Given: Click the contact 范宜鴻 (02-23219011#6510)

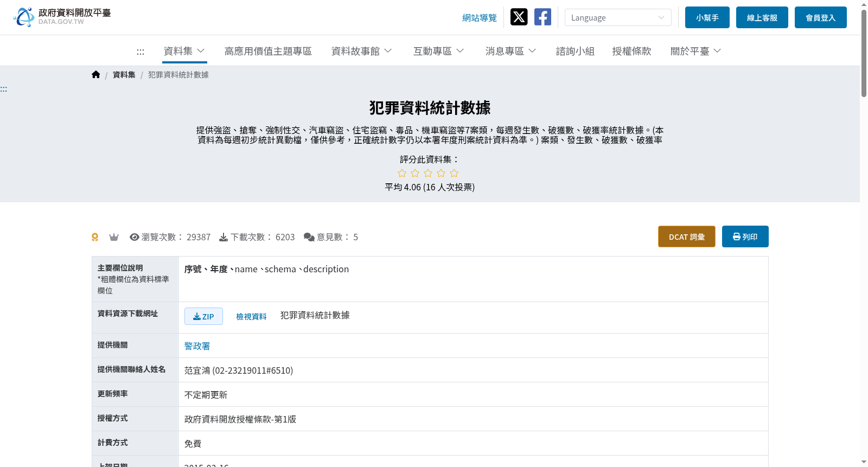Looking at the screenshot, I should pos(239,370).
